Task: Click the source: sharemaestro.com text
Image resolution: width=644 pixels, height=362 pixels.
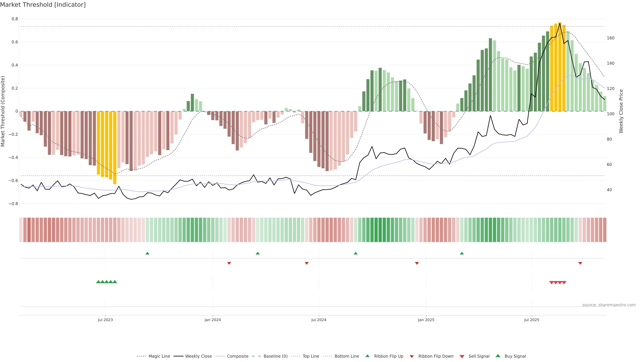Action: (x=609, y=305)
